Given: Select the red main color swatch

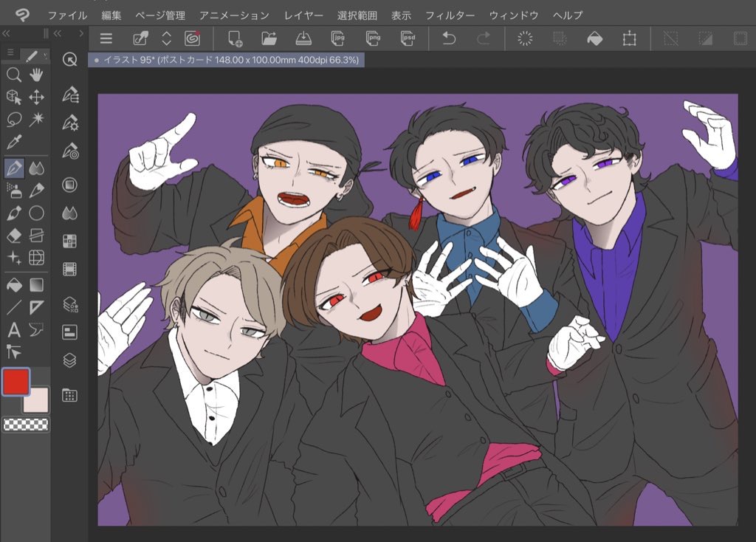Looking at the screenshot, I should point(16,382).
